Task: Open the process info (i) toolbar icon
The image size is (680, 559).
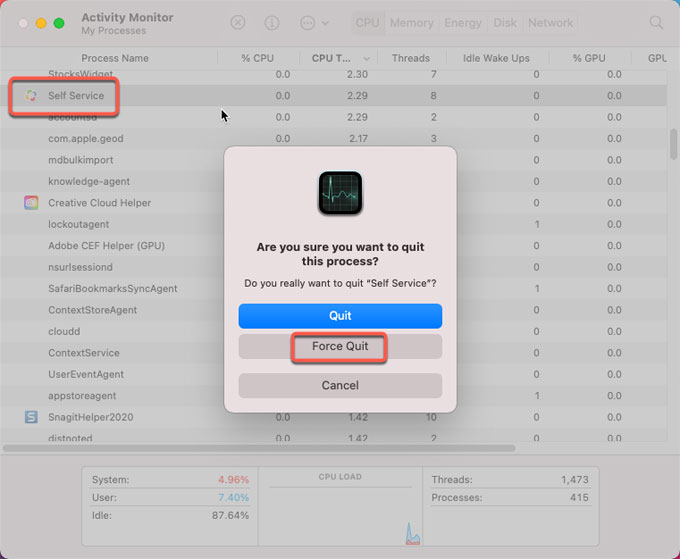Action: [272, 23]
